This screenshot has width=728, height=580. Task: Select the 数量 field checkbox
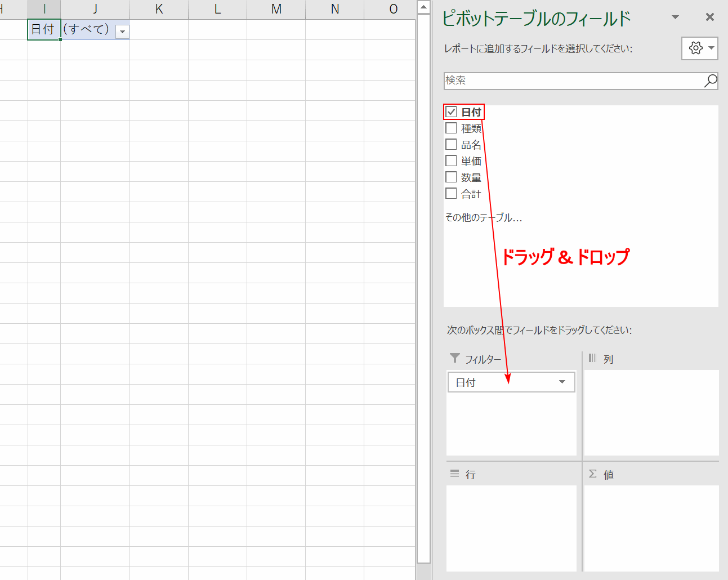tap(451, 177)
